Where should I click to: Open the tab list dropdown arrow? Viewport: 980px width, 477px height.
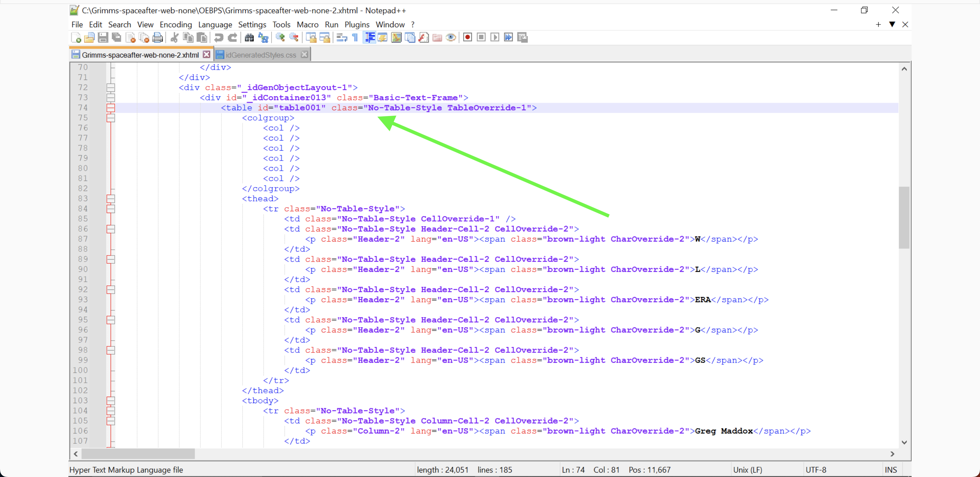(x=892, y=24)
